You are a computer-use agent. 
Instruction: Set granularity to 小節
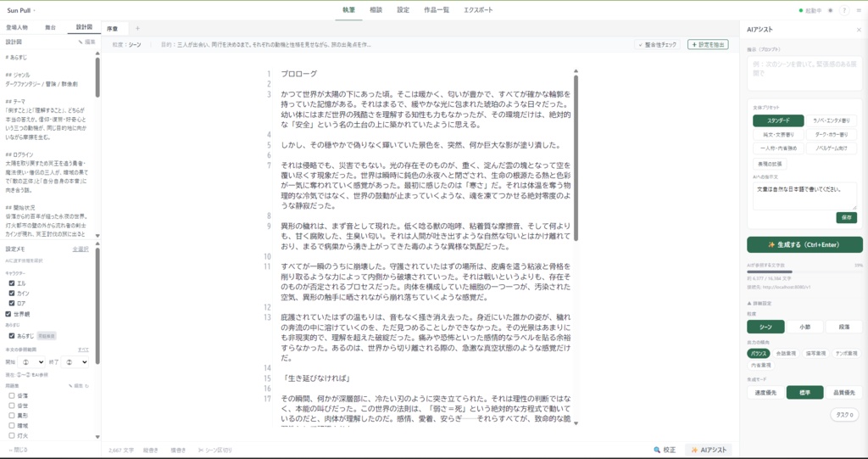tap(804, 327)
